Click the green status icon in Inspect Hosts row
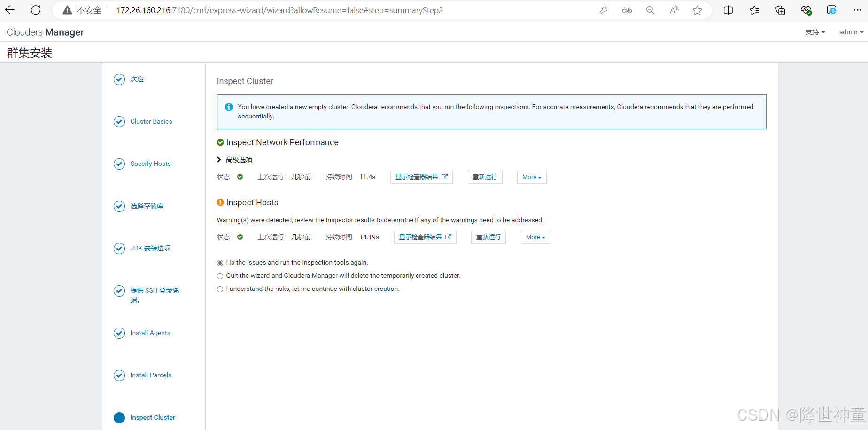Image resolution: width=868 pixels, height=430 pixels. click(x=240, y=237)
